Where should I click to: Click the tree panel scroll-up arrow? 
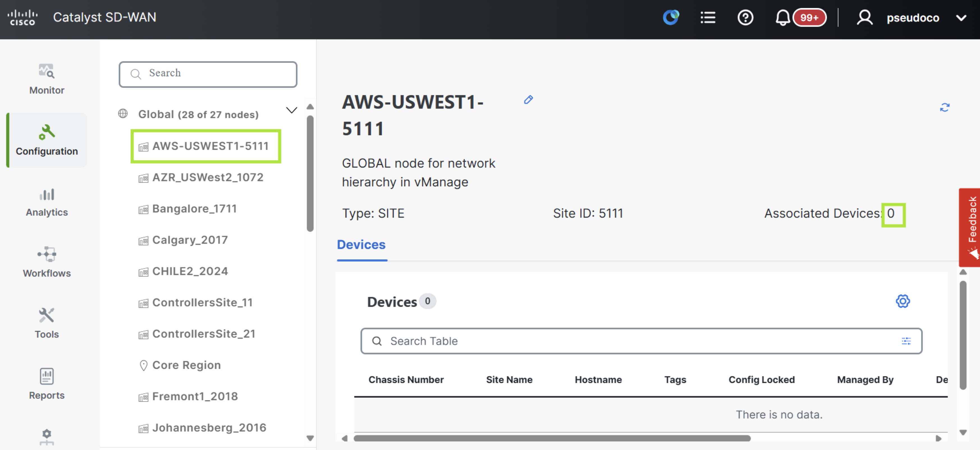point(310,107)
